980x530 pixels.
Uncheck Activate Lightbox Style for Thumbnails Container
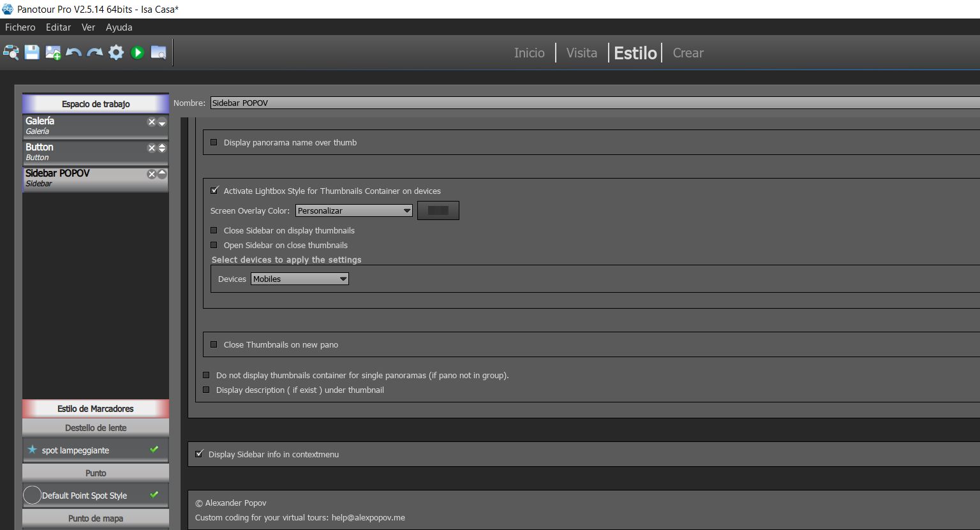214,191
